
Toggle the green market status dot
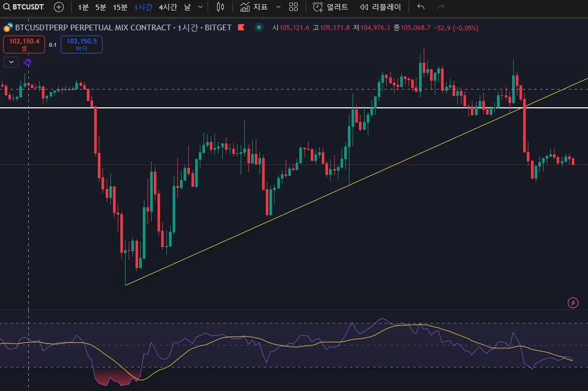coord(259,27)
